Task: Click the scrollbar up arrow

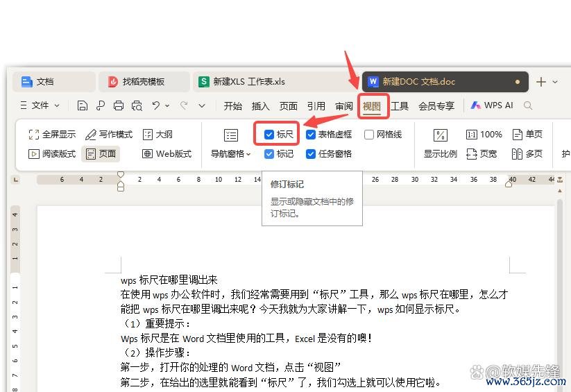Action: pos(560,191)
